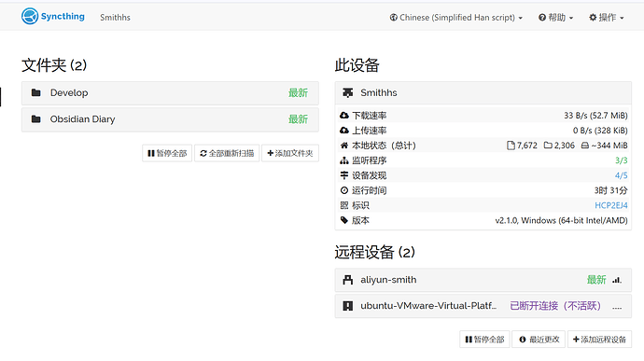Click the 最新 status of aliyun-smith

596,280
